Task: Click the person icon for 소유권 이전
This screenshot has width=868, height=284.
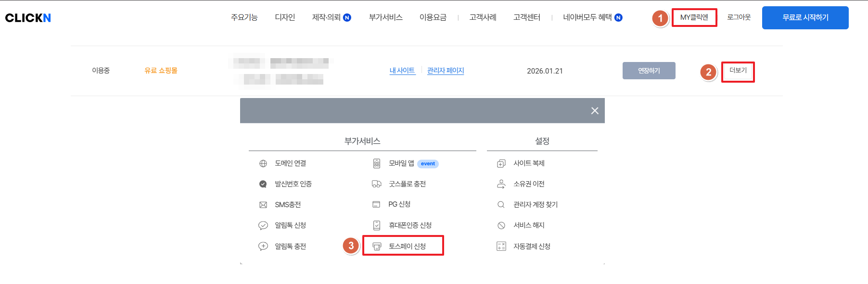Action: (501, 184)
